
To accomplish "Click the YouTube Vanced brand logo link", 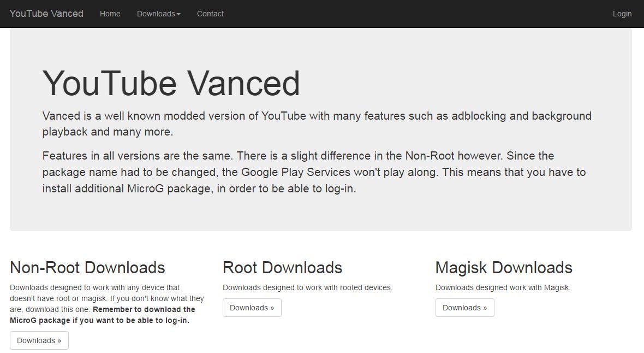I will tap(46, 14).
